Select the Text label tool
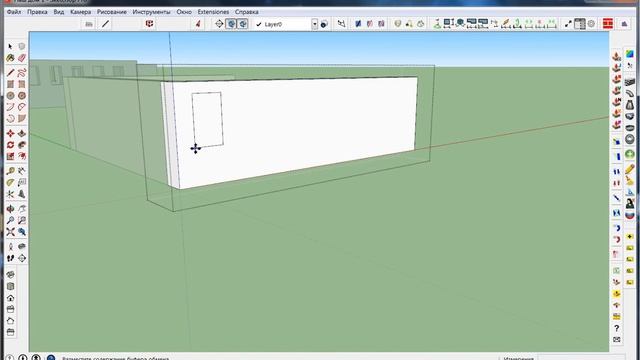This screenshot has height=360, width=640. click(22, 182)
